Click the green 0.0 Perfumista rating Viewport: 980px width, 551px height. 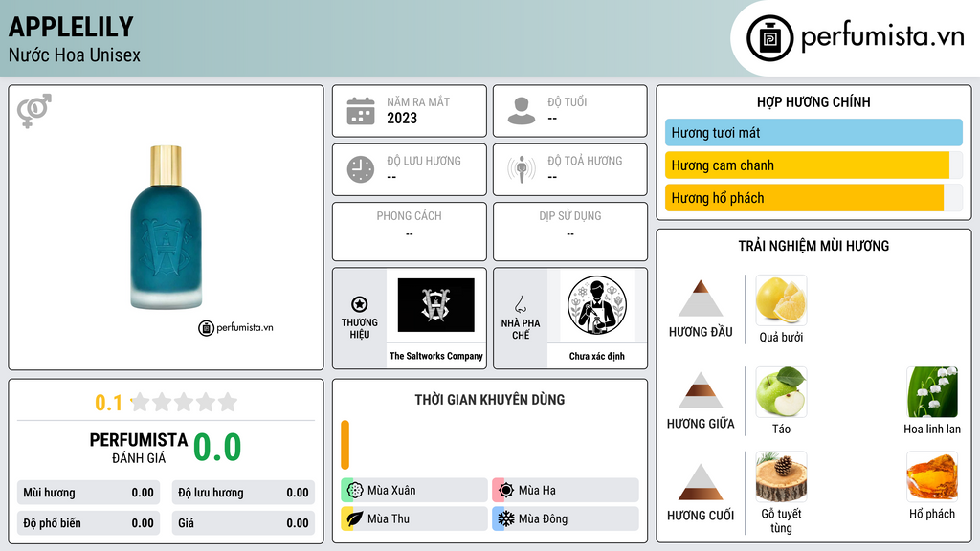point(217,448)
